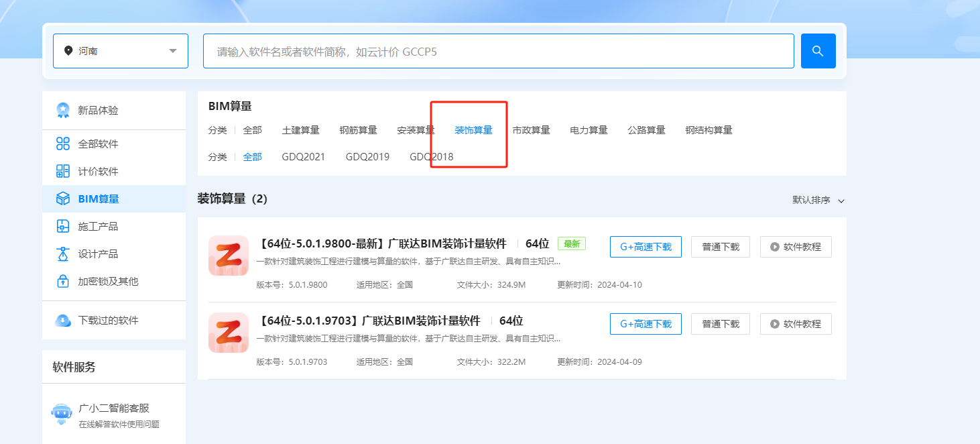
Task: Click the text 版本号：5.0.1.9703
Action: pyautogui.click(x=292, y=362)
